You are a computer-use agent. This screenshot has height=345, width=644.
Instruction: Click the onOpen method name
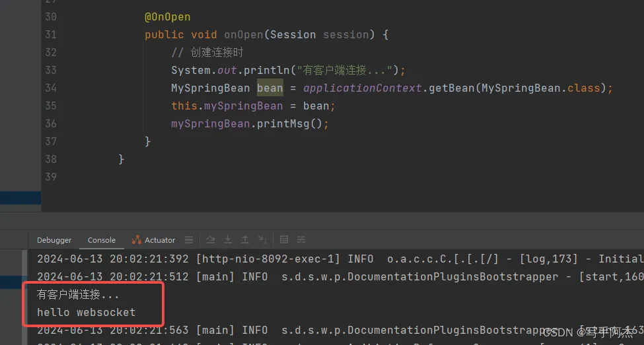[x=244, y=34]
